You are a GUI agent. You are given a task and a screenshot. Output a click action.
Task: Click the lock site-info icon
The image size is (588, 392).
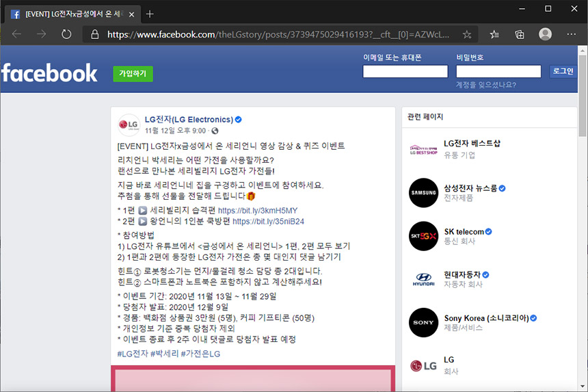(x=95, y=34)
